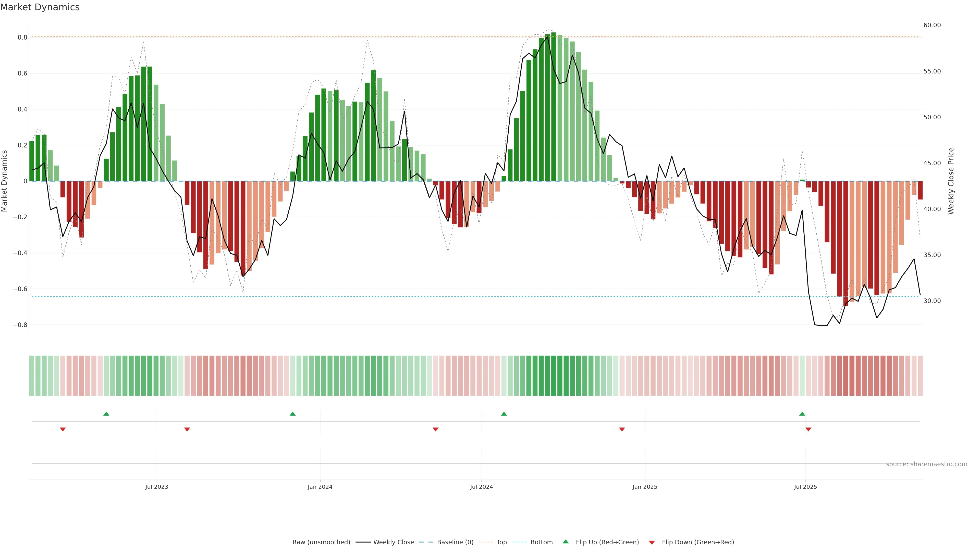
Task: Click the flip-down triangle just before Jan 2025
Action: pos(622,429)
